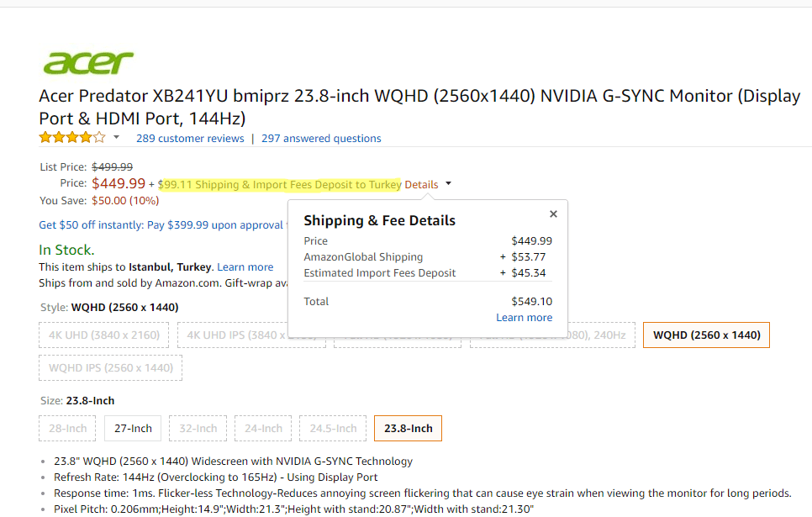Click the shipping Details link
Image resolution: width=812 pixels, height=517 pixels.
[x=421, y=184]
